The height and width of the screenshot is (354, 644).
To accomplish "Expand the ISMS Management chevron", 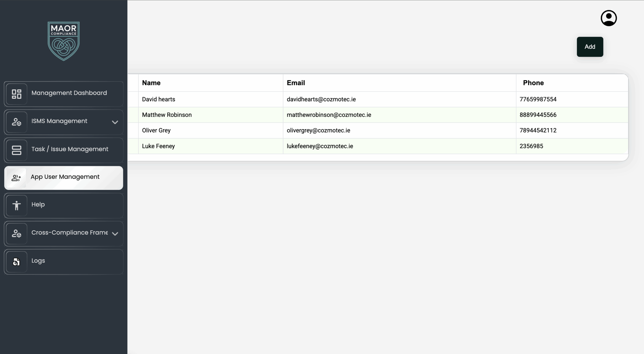I will 115,122.
